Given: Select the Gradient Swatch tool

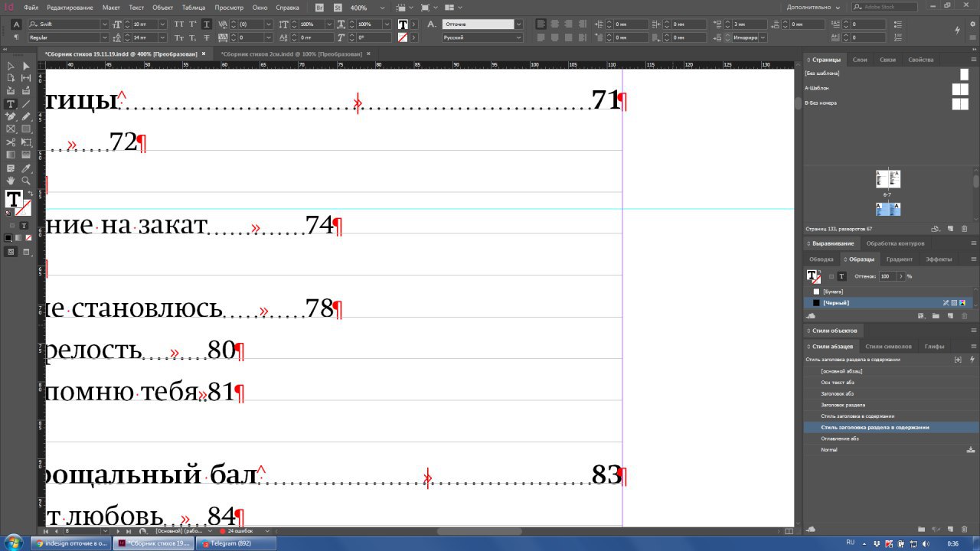Looking at the screenshot, I should pyautogui.click(x=11, y=155).
